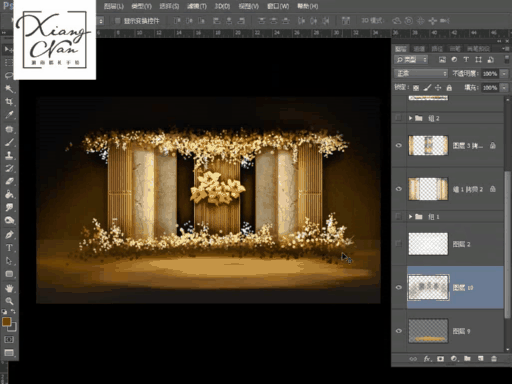Show the 组 2 group

pos(398,118)
